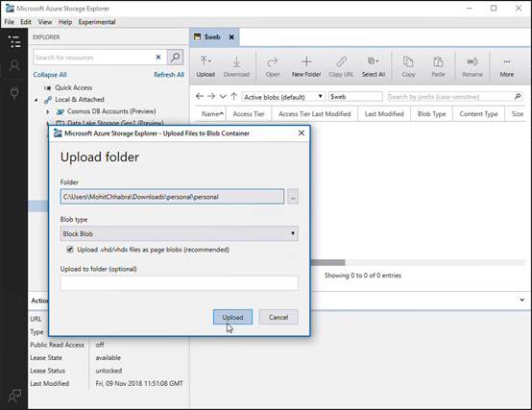Open the Edit menu
This screenshot has width=532, height=410.
(x=26, y=22)
